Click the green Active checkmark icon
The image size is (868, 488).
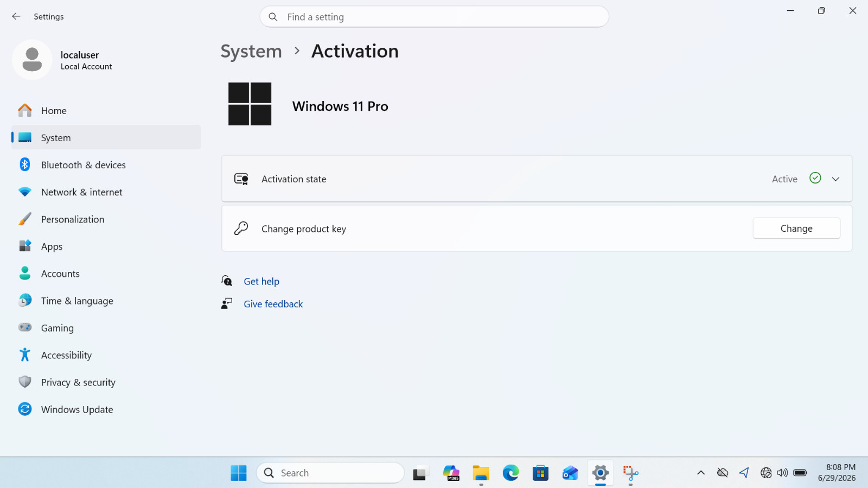[x=815, y=178]
